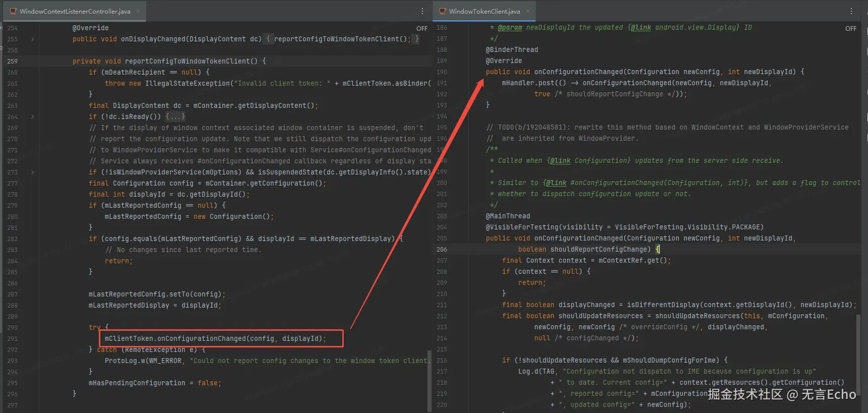Click the left editor vertical scrollbar

pyautogui.click(x=429, y=378)
